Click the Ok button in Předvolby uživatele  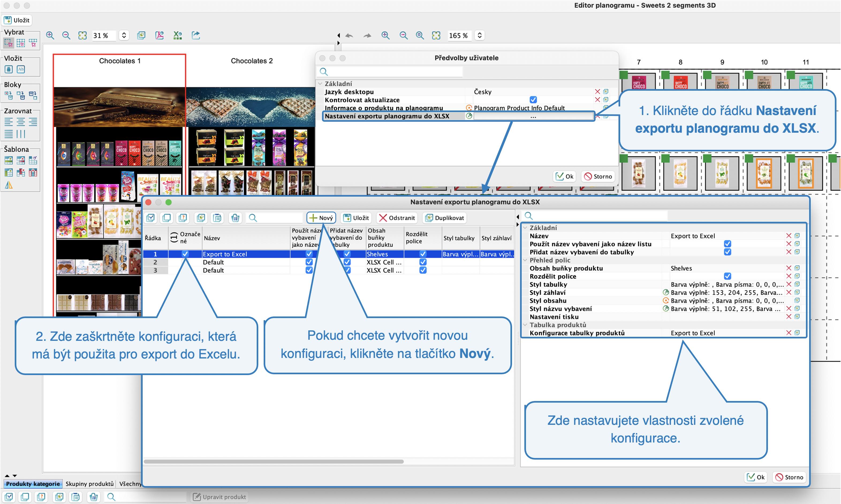[x=565, y=177]
